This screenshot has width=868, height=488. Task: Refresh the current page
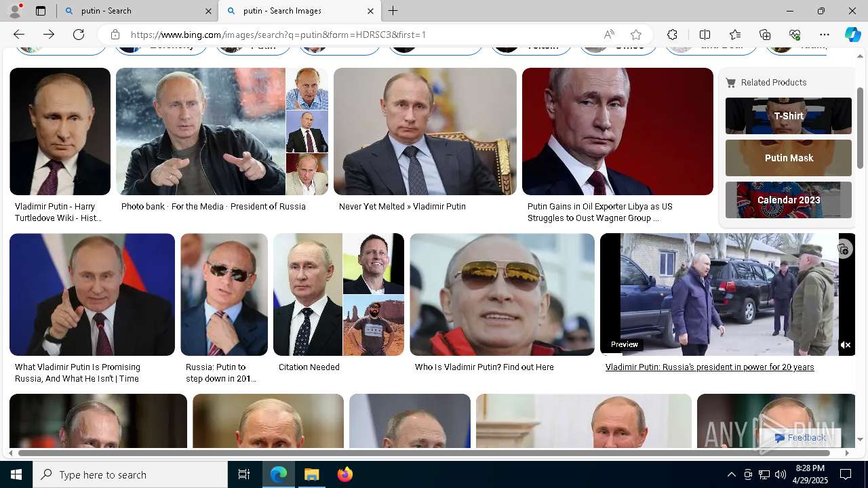[79, 35]
